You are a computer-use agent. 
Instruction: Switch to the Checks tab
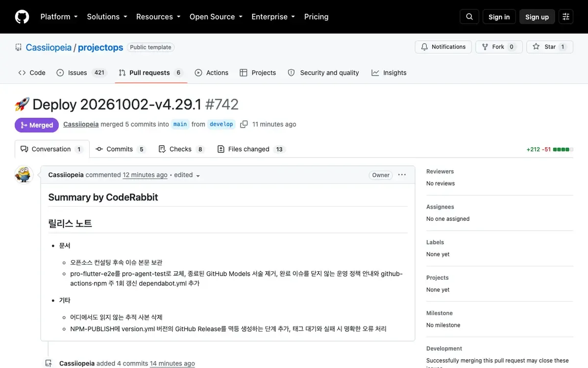pos(181,149)
